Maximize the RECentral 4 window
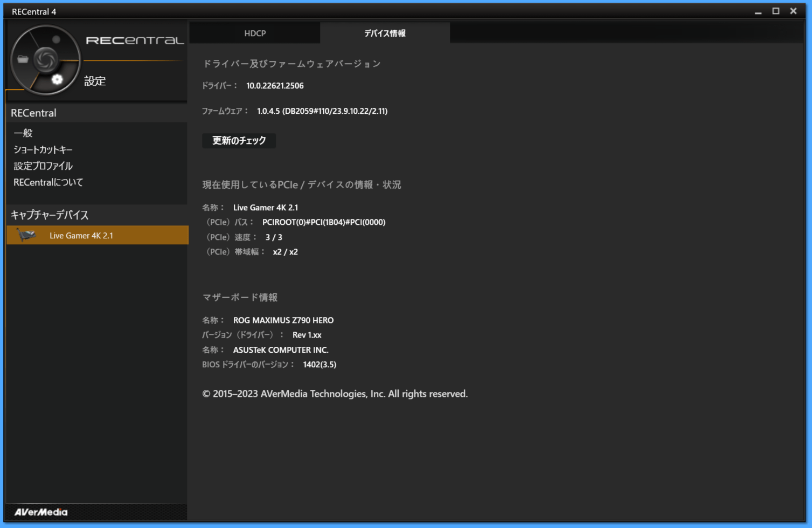Screen dimensions: 812x528 776,11
